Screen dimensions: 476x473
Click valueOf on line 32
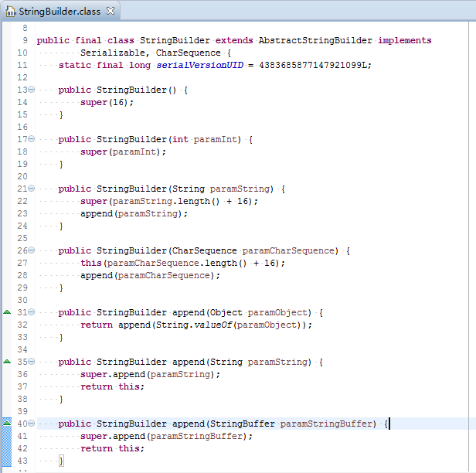pyautogui.click(x=212, y=325)
